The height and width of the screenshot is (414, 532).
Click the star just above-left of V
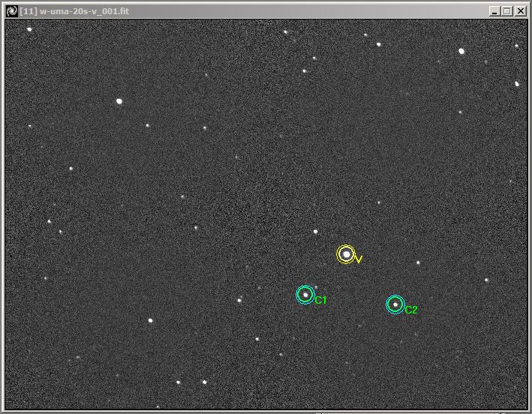pos(316,231)
